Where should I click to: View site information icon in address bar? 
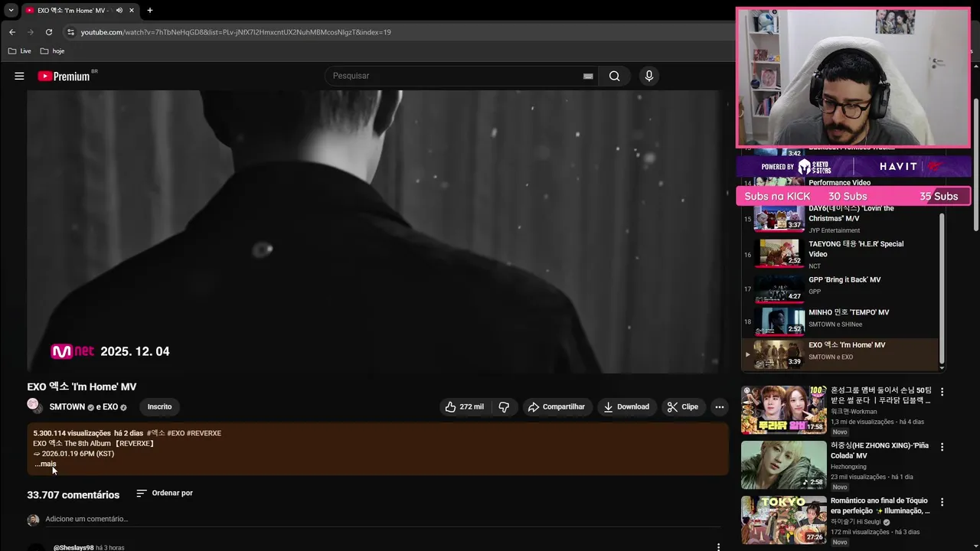pos(70,32)
